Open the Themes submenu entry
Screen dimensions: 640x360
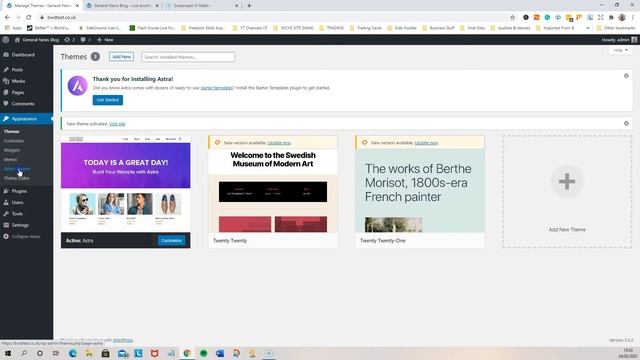[11, 131]
